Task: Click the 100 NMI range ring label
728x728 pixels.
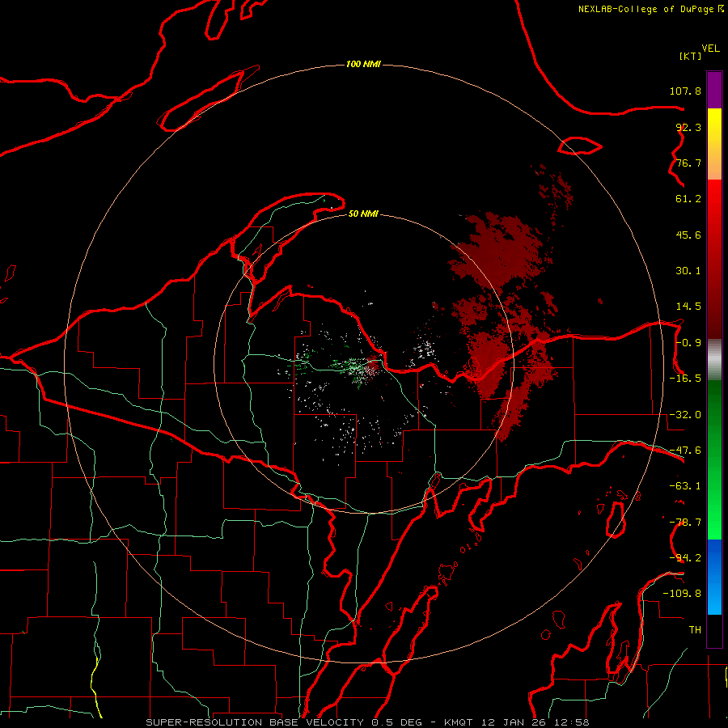Action: click(363, 64)
